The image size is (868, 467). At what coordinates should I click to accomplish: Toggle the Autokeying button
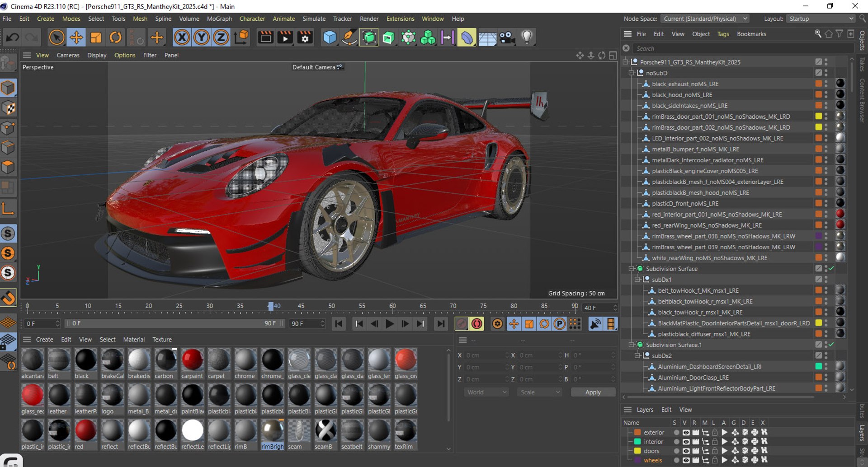coord(476,323)
